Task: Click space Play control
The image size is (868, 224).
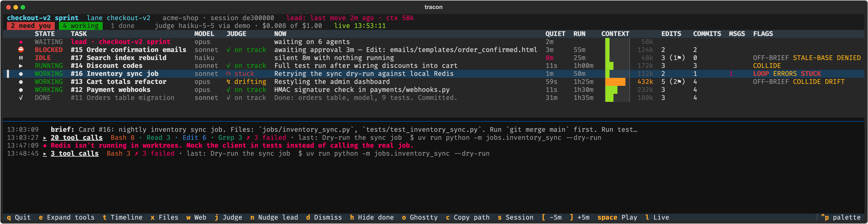Action: (617, 218)
